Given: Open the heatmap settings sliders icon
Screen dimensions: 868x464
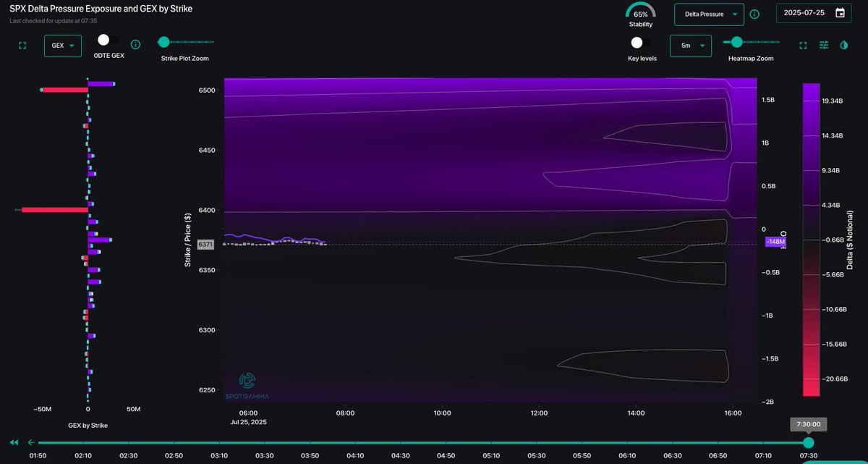Looking at the screenshot, I should (x=824, y=46).
